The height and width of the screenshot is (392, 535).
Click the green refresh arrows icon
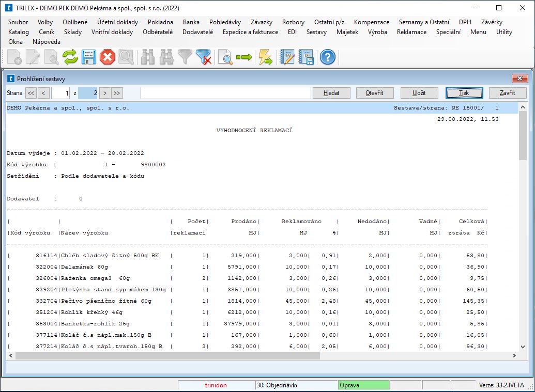point(70,57)
